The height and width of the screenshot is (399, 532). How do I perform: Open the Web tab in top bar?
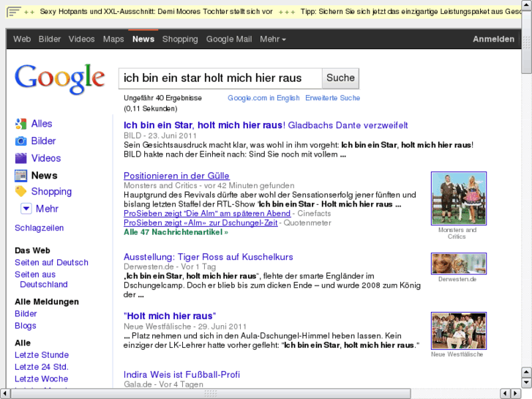pyautogui.click(x=22, y=39)
